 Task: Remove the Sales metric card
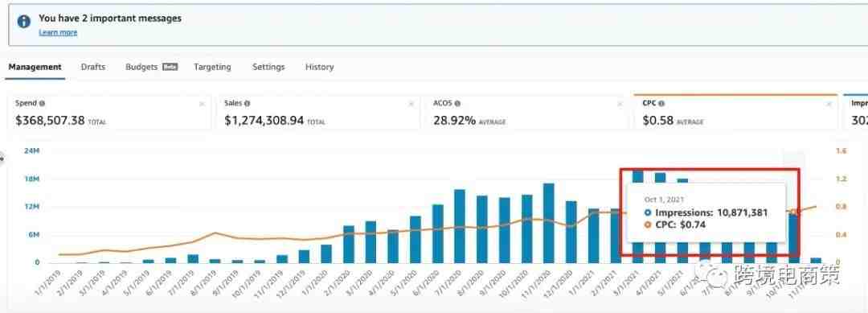coord(411,104)
